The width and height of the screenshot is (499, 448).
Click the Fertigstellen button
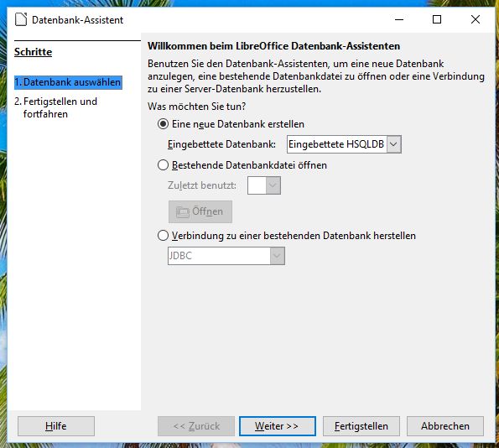[x=361, y=426]
